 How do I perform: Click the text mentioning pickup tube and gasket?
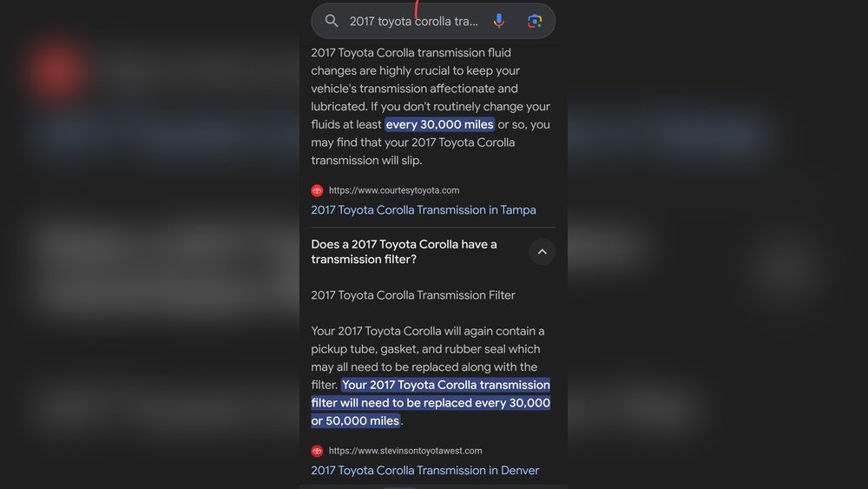(427, 349)
